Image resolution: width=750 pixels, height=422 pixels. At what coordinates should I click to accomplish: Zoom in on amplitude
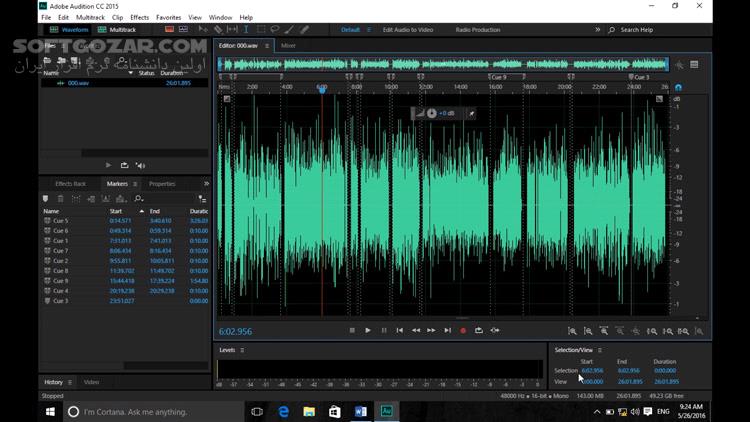click(572, 331)
